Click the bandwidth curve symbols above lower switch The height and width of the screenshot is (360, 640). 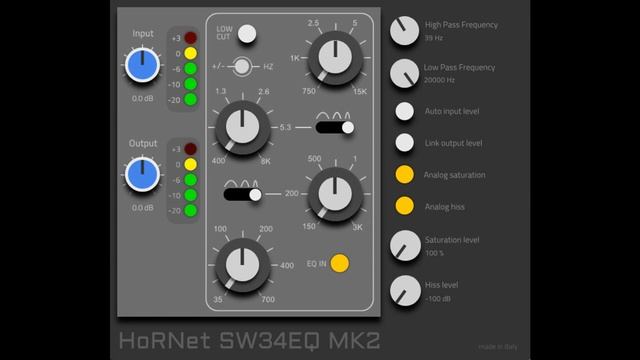[241, 183]
